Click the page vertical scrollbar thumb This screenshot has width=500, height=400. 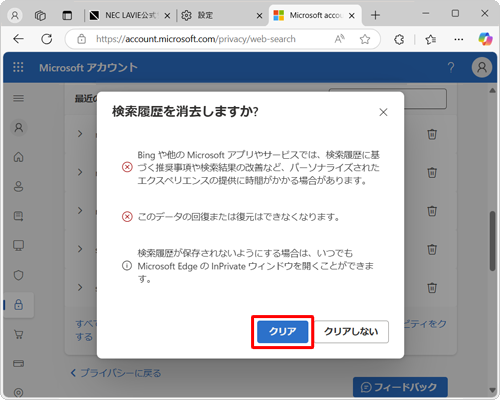(493, 241)
